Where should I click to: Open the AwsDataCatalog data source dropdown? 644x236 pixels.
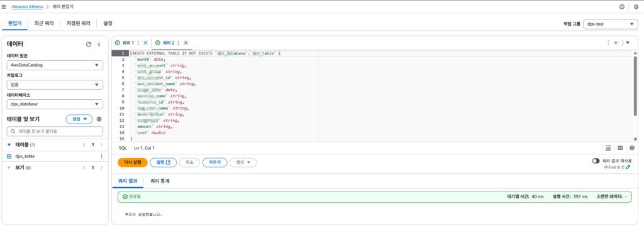click(55, 65)
